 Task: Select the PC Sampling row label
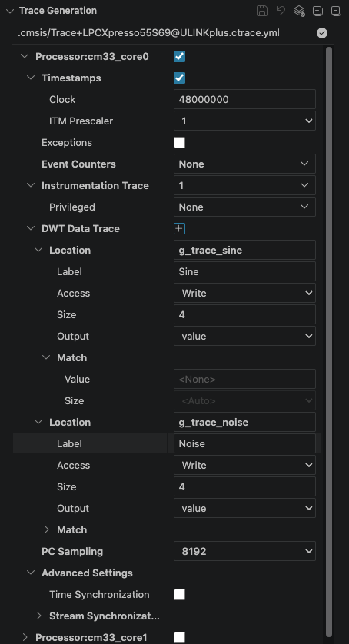pos(72,552)
